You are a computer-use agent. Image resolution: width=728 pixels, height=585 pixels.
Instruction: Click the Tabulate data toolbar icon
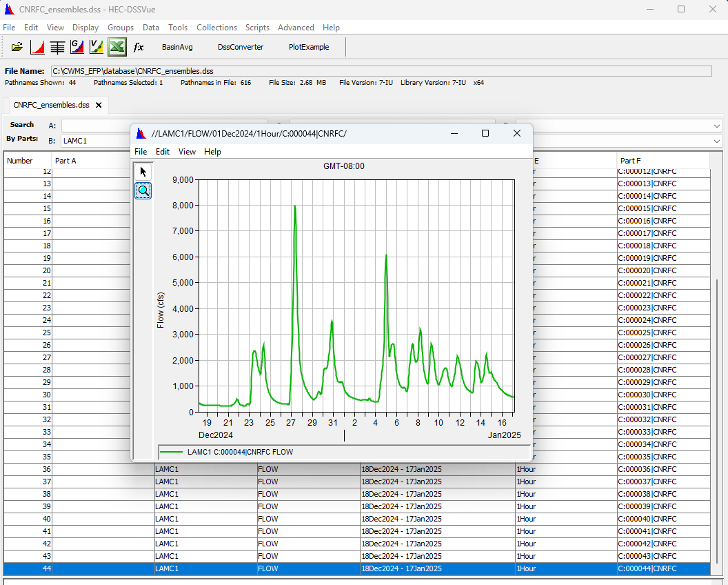(57, 47)
